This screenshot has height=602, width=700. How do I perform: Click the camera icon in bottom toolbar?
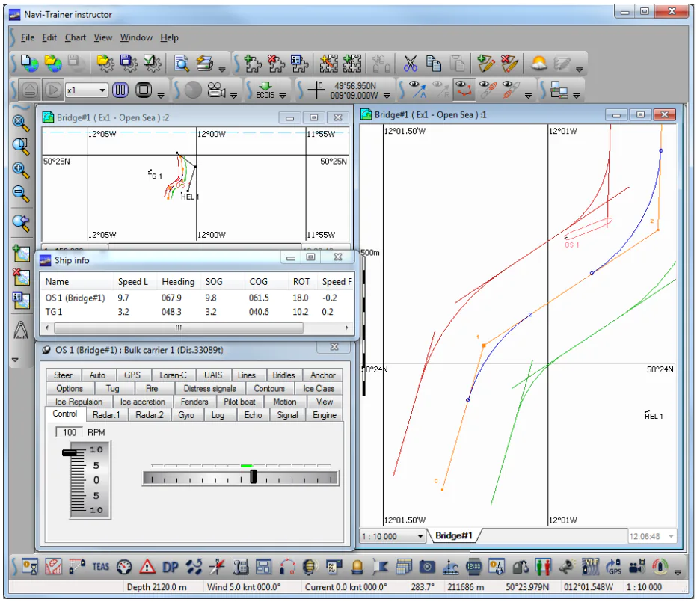(x=427, y=567)
